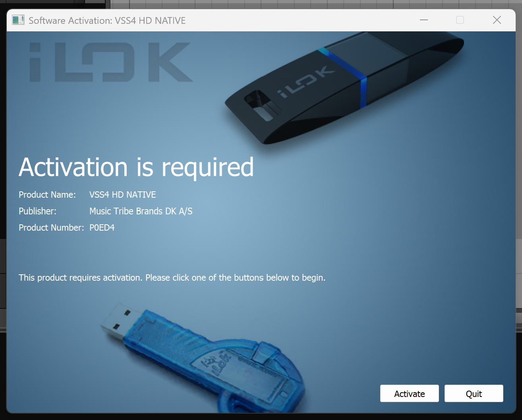Minimize the Software Activation window

(x=424, y=20)
